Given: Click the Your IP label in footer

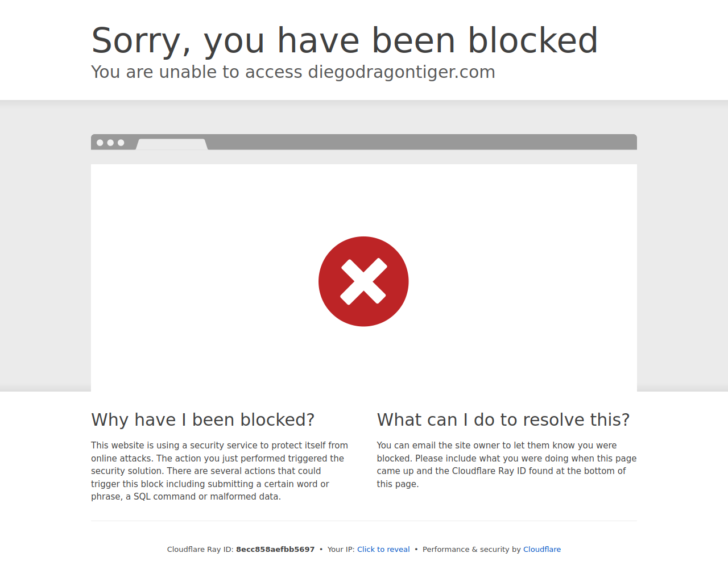Looking at the screenshot, I should 341,549.
